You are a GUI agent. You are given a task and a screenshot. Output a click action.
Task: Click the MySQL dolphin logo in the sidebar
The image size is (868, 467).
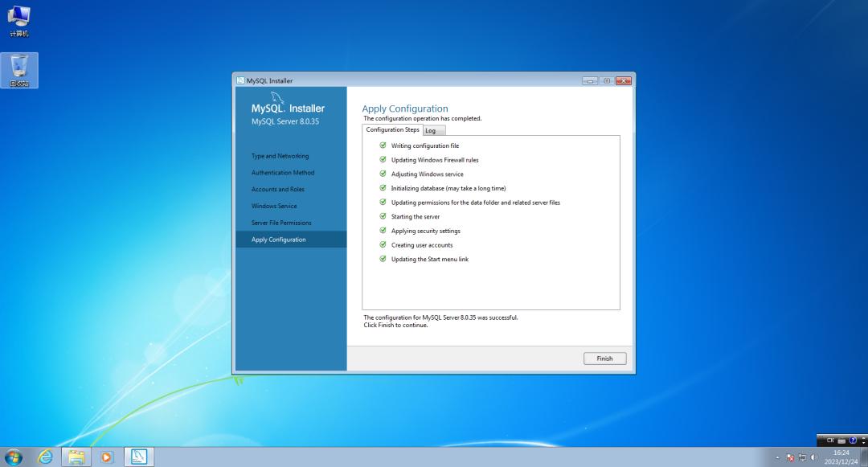pyautogui.click(x=277, y=98)
